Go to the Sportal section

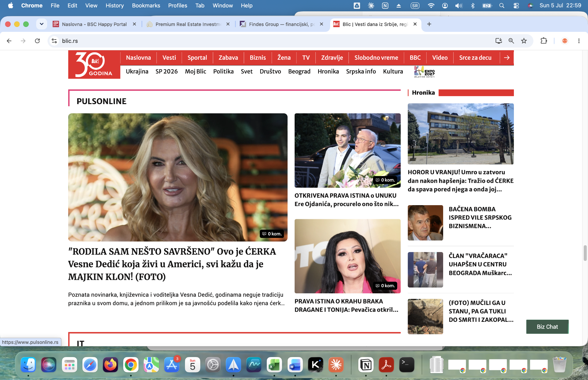pyautogui.click(x=197, y=58)
